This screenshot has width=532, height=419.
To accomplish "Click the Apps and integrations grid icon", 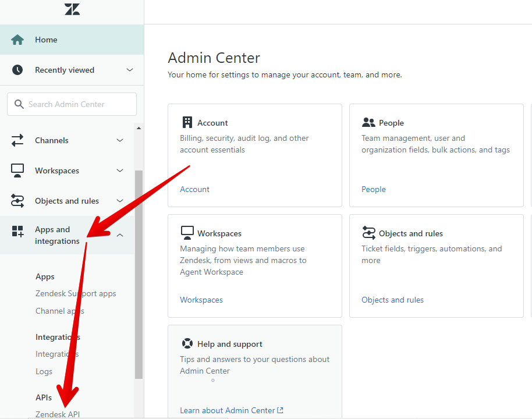I will (17, 232).
